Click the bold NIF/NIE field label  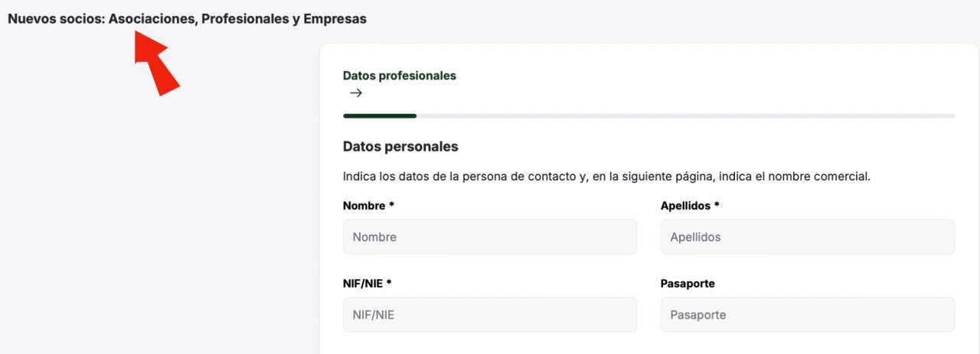click(x=363, y=284)
